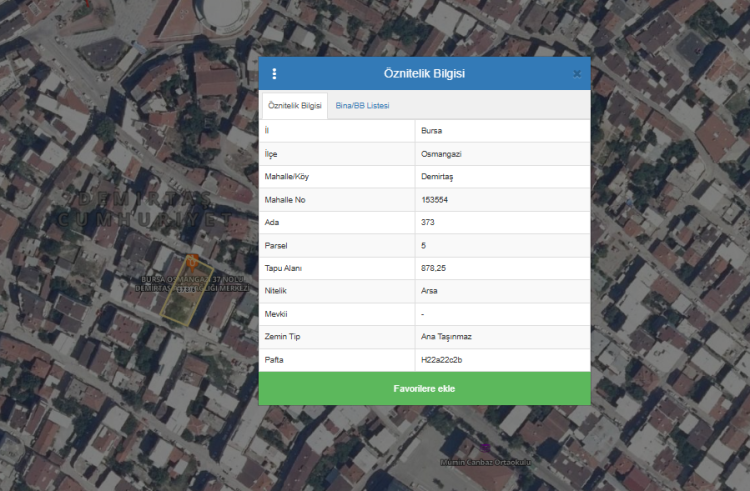Click the Tapu Alanı value 878,25
The width and height of the screenshot is (750, 491).
pyautogui.click(x=435, y=268)
